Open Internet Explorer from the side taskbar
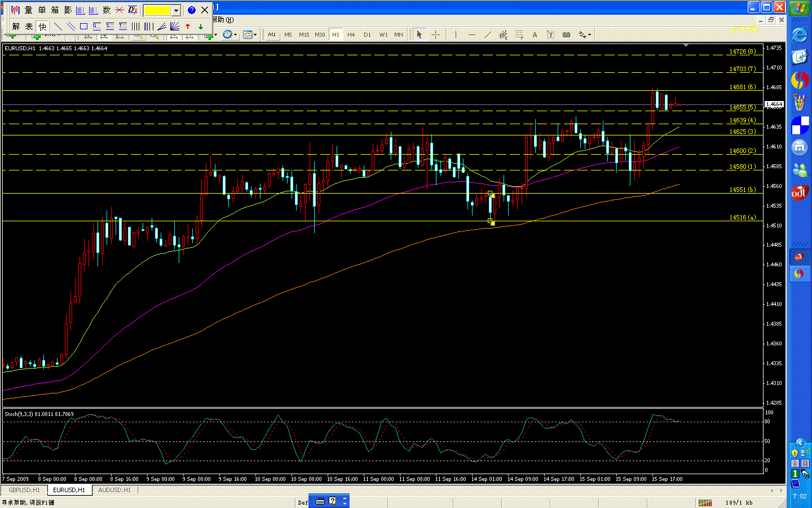Viewport: 812px width, 508px height. 799,35
